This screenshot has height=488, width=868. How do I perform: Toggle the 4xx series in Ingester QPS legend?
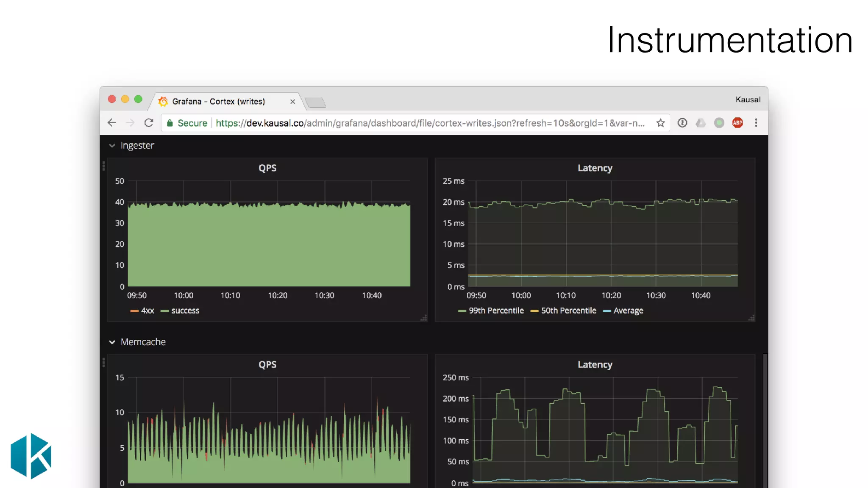[147, 311]
